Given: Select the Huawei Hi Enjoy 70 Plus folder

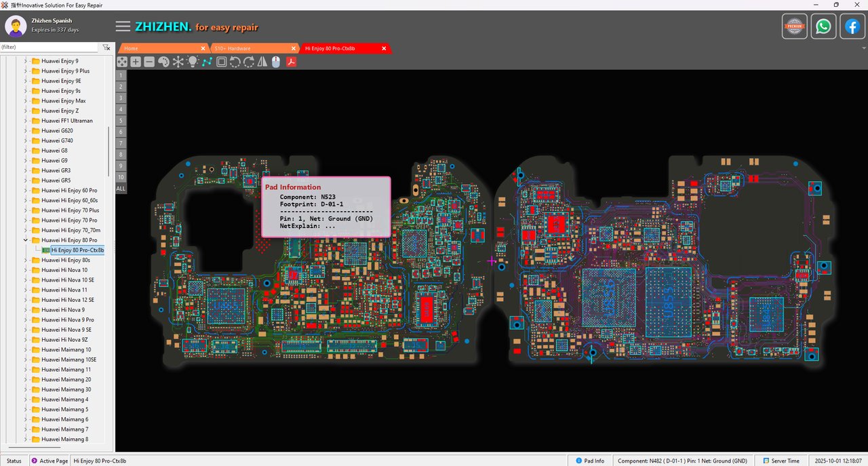Looking at the screenshot, I should tap(70, 210).
